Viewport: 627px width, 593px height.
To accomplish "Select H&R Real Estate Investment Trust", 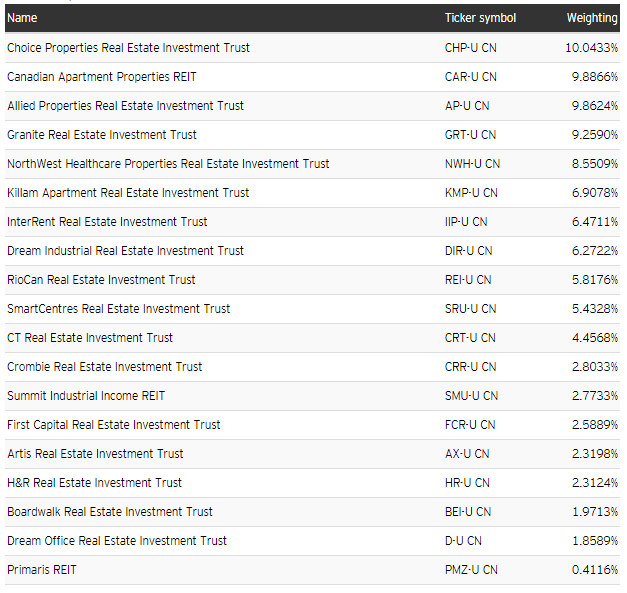I will (94, 483).
